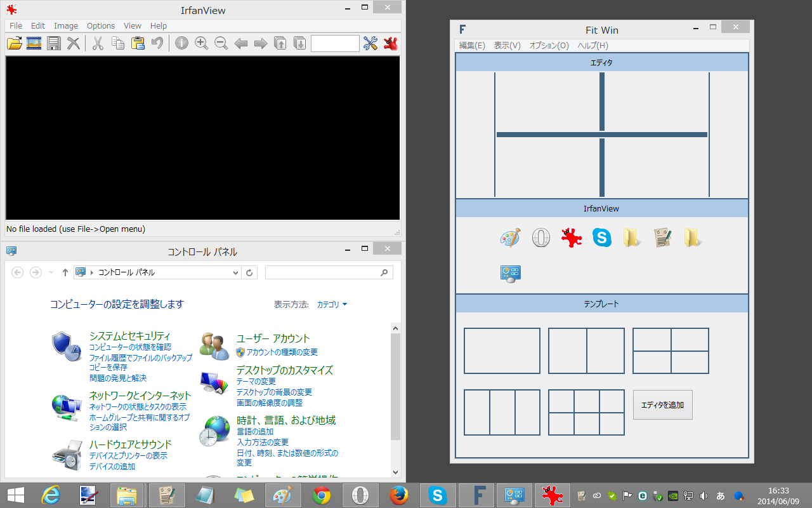Click the red cat About icon in IrfanView toolbar
The height and width of the screenshot is (508, 812).
(390, 43)
